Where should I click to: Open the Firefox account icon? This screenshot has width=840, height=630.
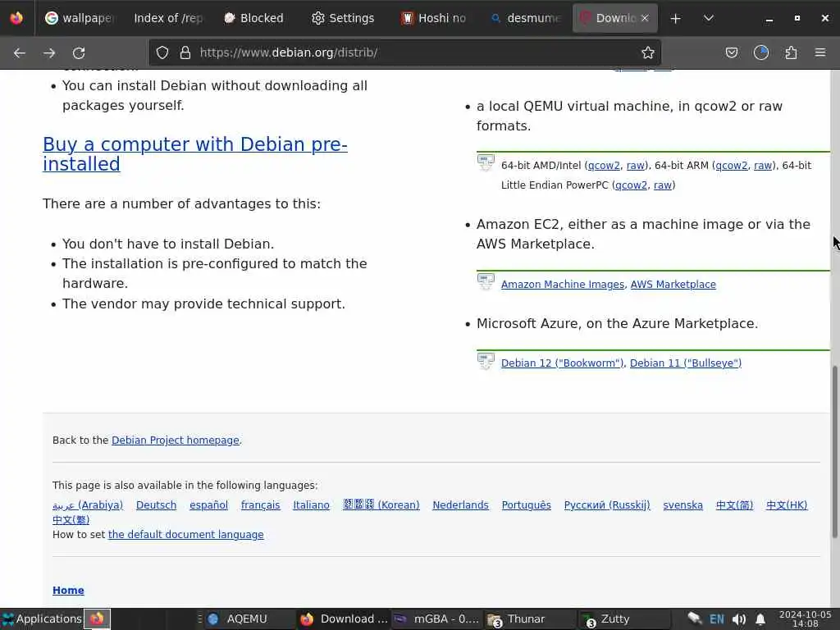pyautogui.click(x=760, y=52)
